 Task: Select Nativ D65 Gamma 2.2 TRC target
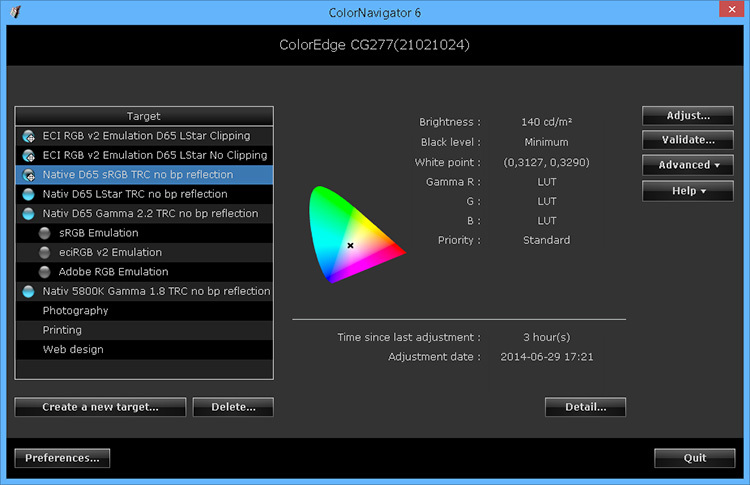click(x=144, y=214)
